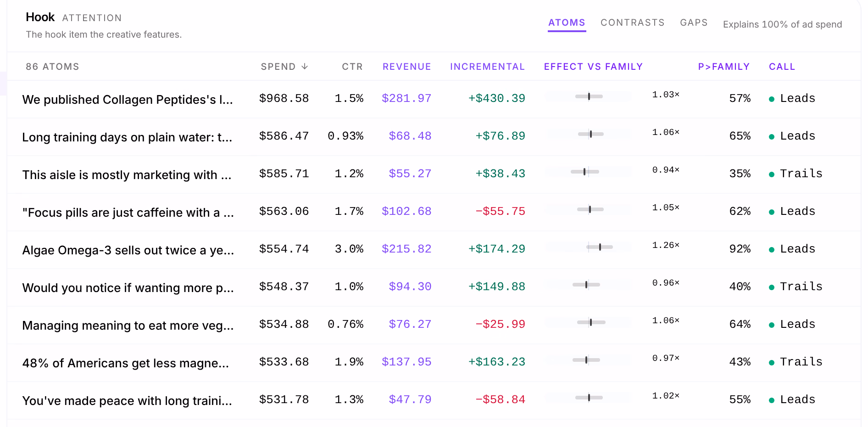868x427 pixels.
Task: Select the 'Focus pills are just caffeine' row
Action: pos(434,212)
